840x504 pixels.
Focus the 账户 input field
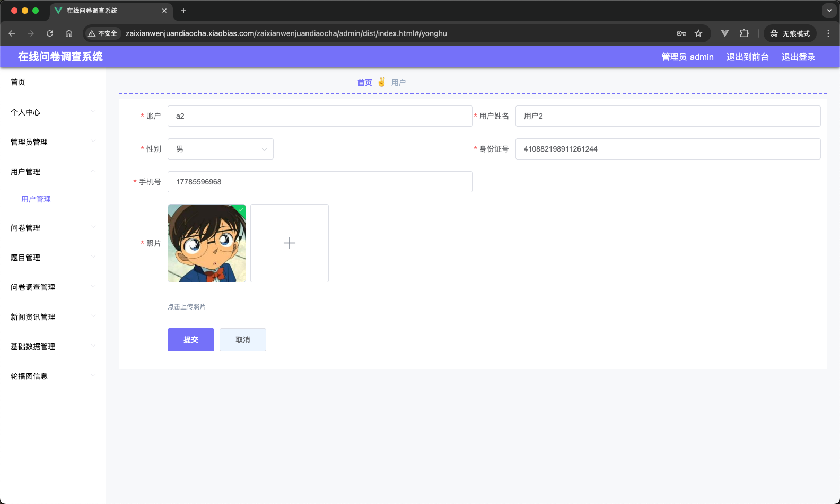(320, 116)
